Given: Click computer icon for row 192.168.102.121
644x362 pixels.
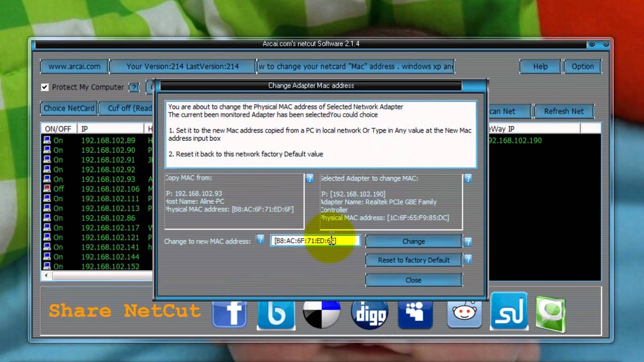Looking at the screenshot, I should [x=47, y=237].
